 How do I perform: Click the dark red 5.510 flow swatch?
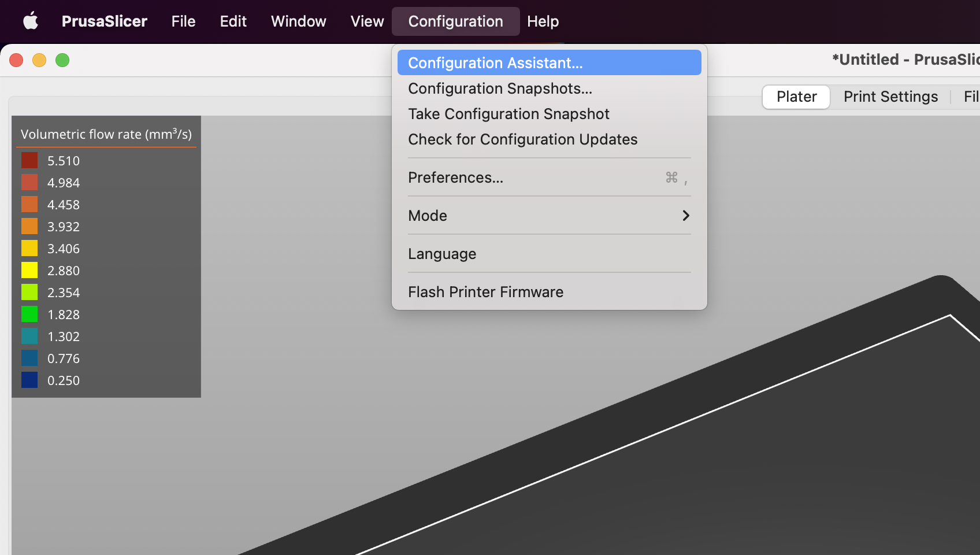point(29,160)
